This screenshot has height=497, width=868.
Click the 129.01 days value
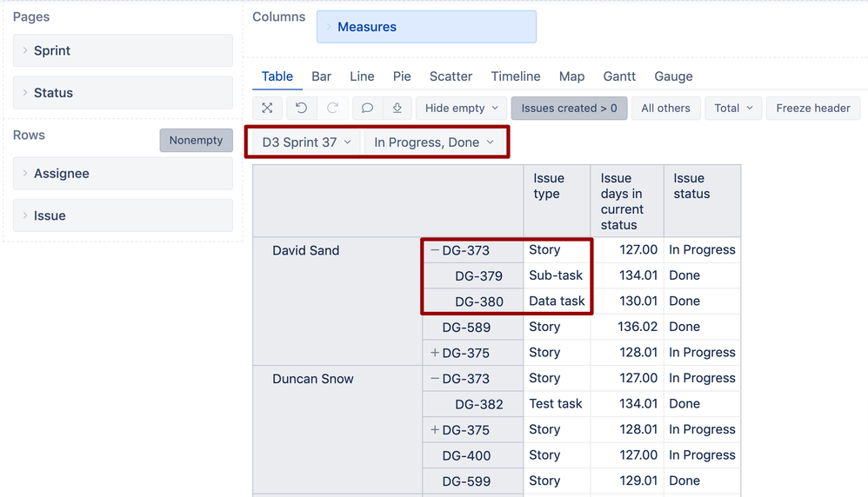tap(638, 480)
